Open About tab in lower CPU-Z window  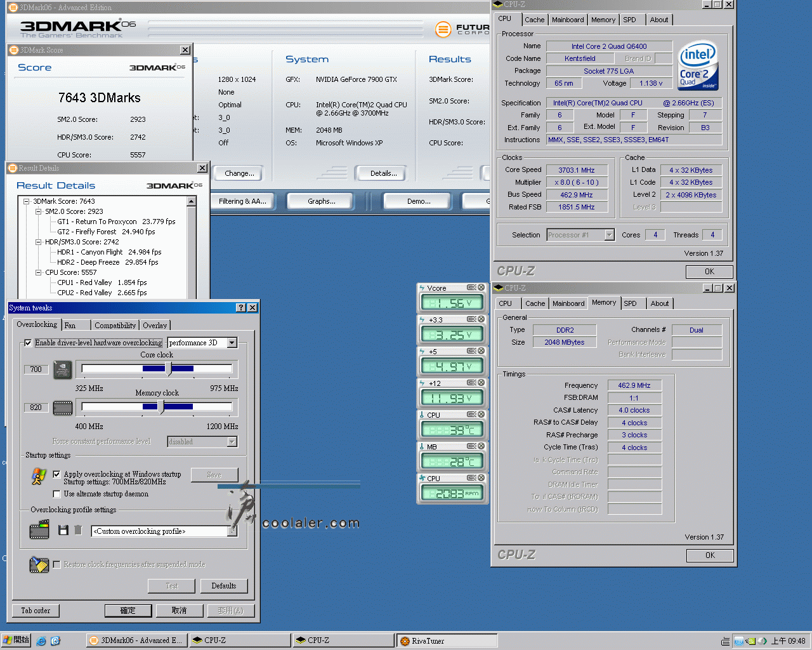pos(660,303)
